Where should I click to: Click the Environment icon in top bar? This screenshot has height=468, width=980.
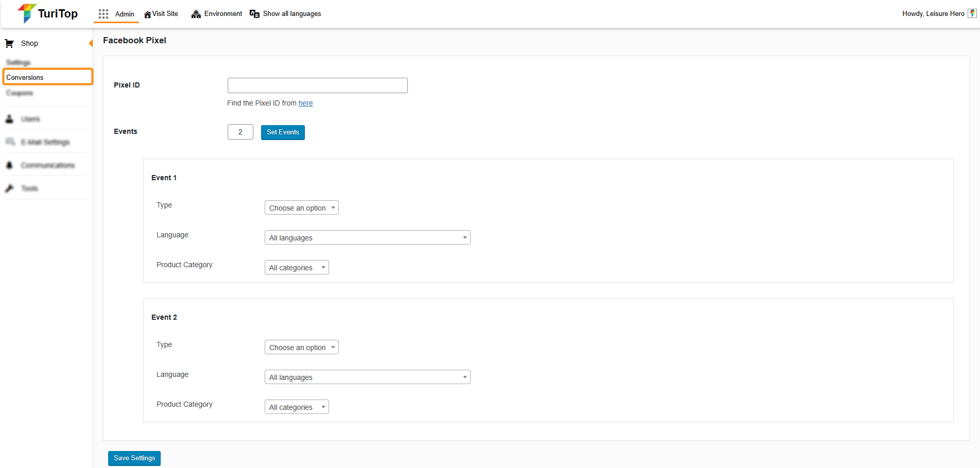click(x=196, y=14)
